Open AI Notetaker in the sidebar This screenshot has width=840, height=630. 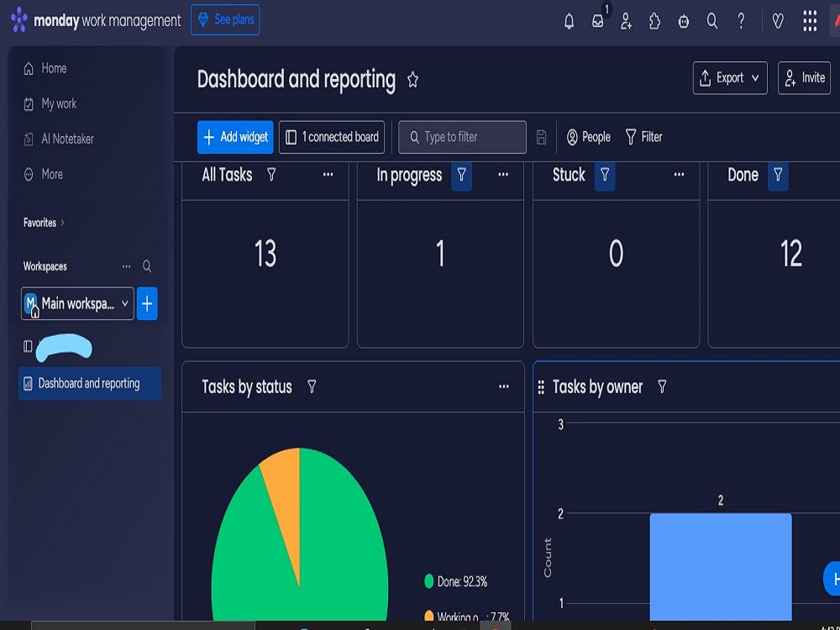(x=59, y=139)
